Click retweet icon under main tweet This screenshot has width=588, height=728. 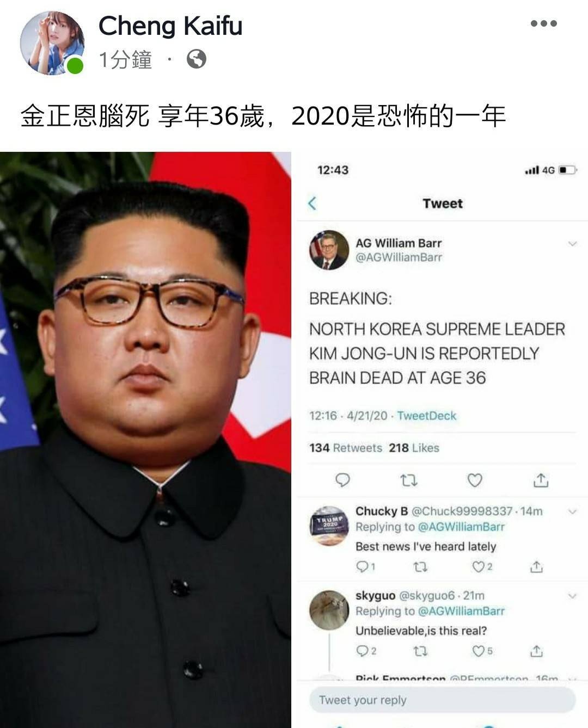pyautogui.click(x=409, y=480)
